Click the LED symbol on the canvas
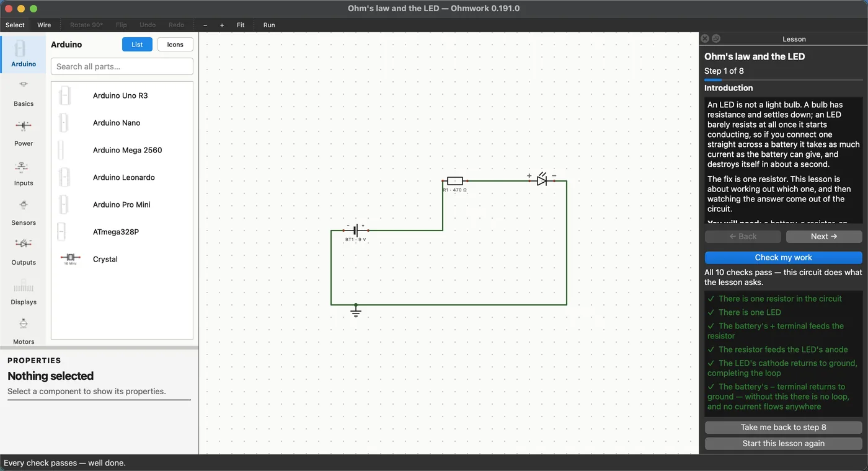 point(542,180)
